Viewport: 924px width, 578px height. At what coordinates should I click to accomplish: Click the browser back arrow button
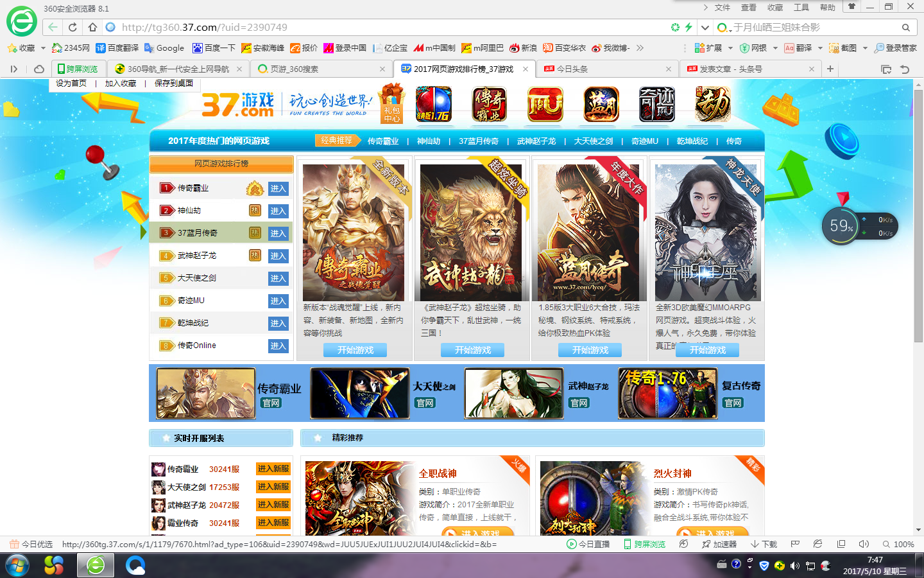(53, 27)
